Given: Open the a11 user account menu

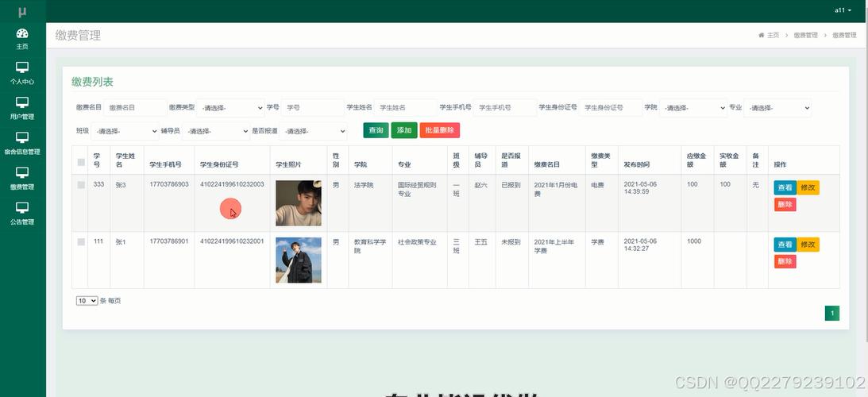Looking at the screenshot, I should (843, 10).
